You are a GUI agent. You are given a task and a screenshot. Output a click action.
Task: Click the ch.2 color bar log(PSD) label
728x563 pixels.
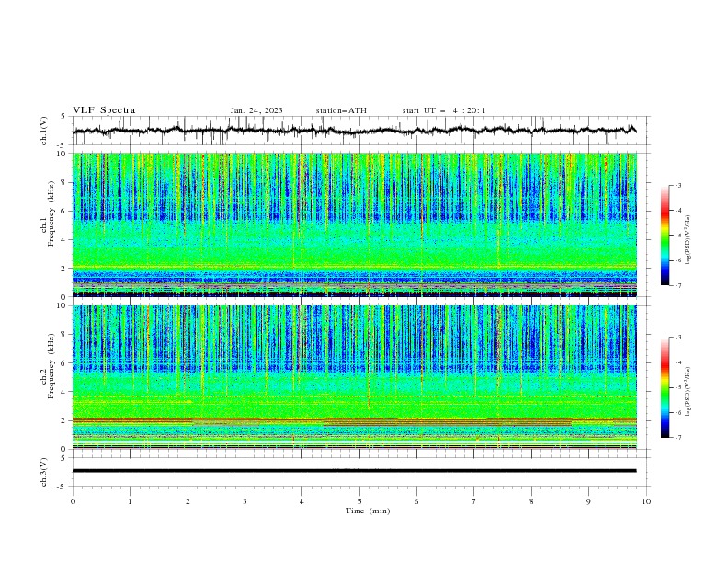(x=688, y=391)
